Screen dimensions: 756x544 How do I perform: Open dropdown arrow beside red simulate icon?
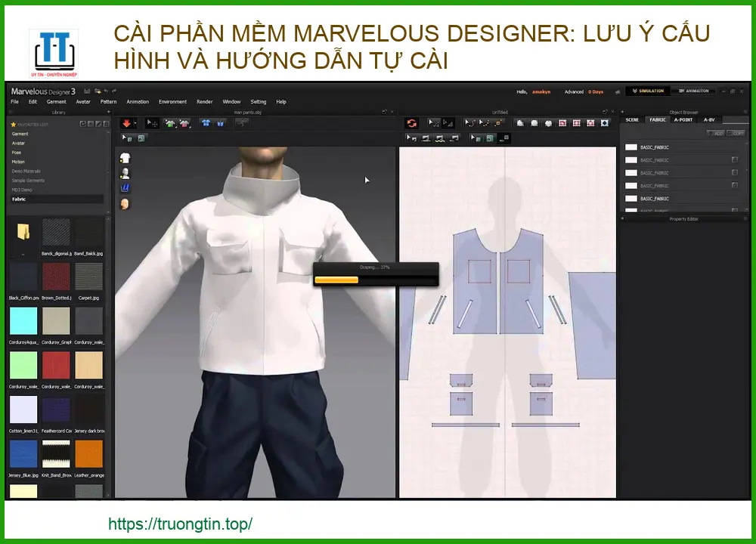pyautogui.click(x=135, y=123)
